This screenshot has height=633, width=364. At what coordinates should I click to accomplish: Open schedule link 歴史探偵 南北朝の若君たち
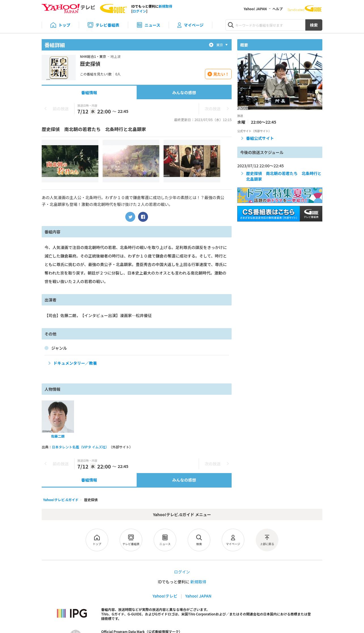(283, 176)
